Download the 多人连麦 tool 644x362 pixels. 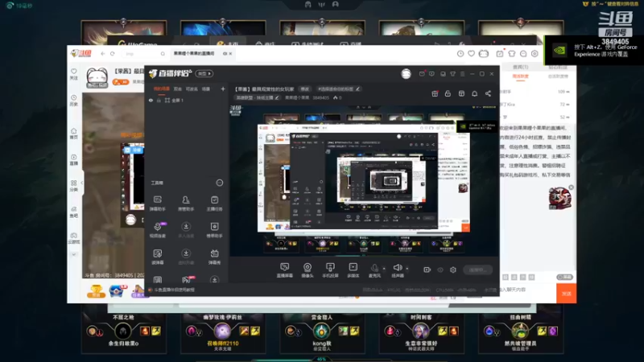[x=186, y=229]
